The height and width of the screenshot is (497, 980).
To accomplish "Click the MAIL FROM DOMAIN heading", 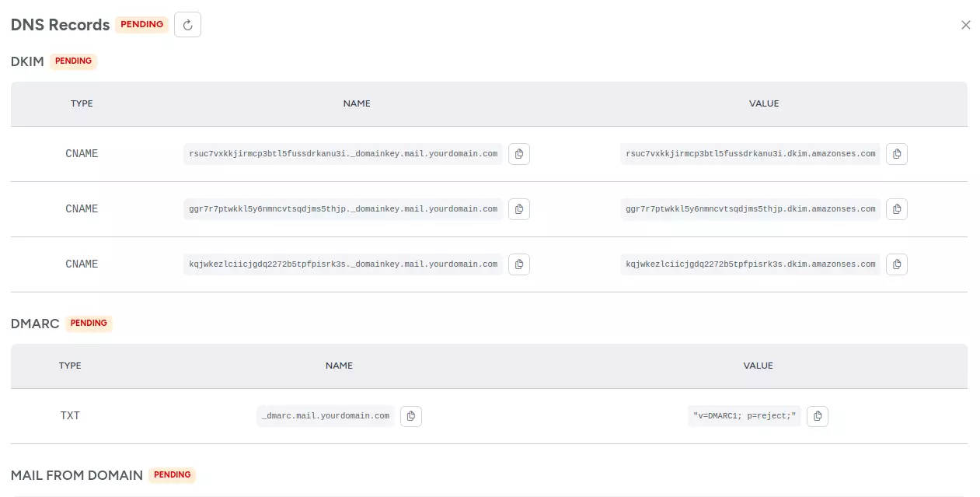I will 77,475.
